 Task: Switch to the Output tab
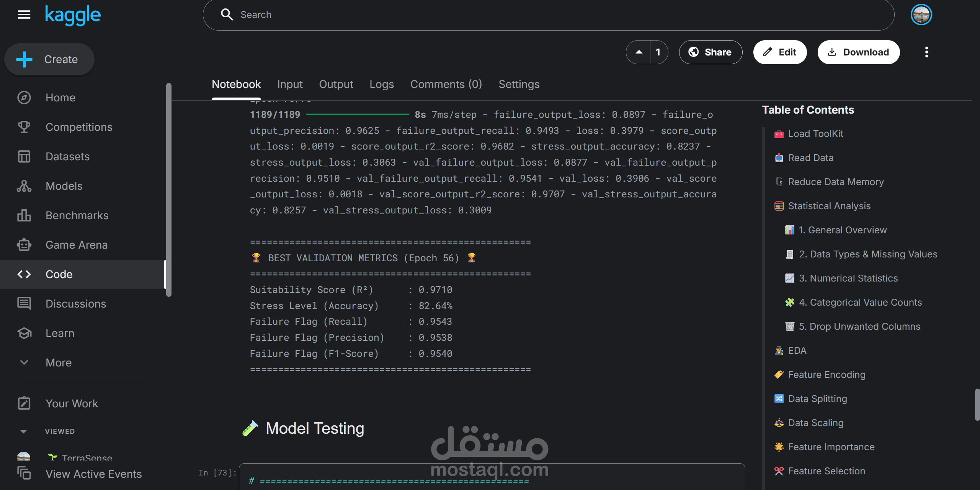pyautogui.click(x=336, y=84)
